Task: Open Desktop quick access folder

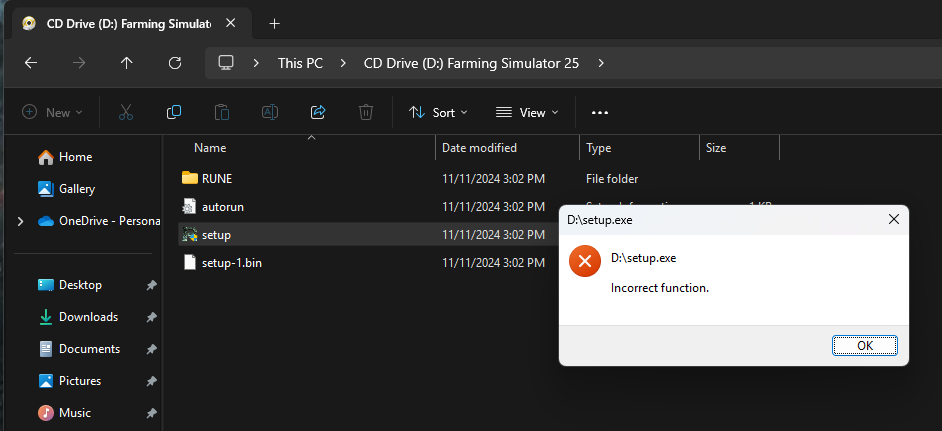Action: [70, 285]
